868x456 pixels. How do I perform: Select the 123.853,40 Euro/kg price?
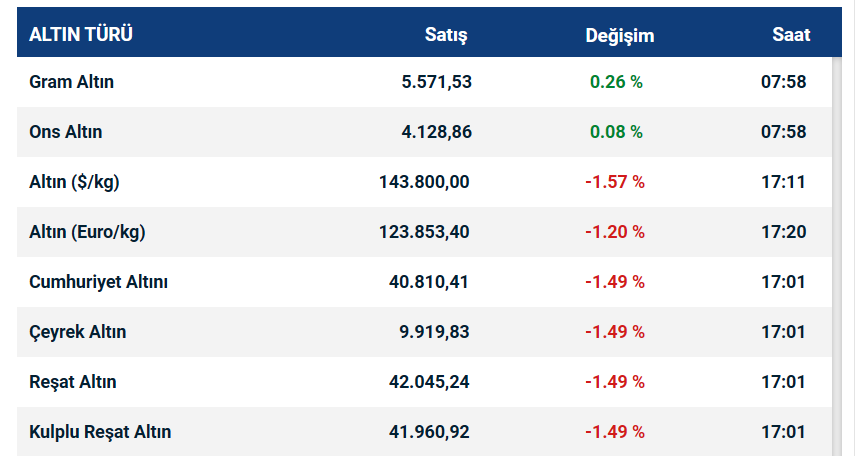[x=424, y=232]
